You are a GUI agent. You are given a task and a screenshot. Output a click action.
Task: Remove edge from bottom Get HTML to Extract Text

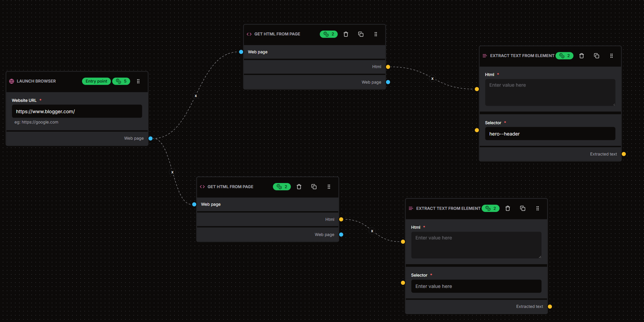(x=372, y=231)
